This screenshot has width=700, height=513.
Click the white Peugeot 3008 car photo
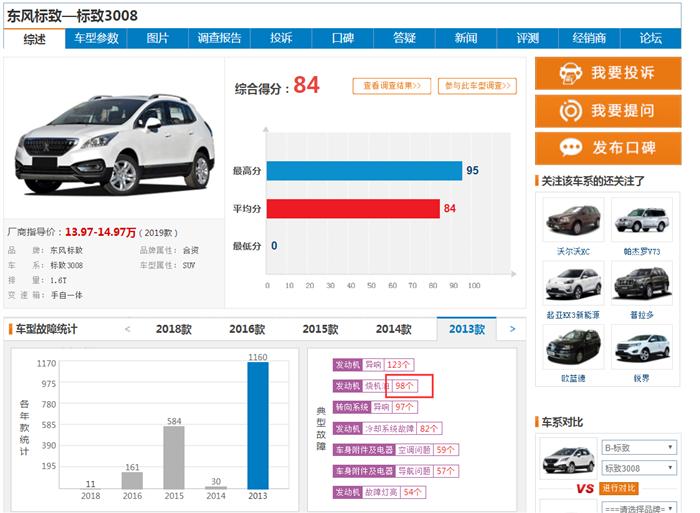[x=115, y=144]
